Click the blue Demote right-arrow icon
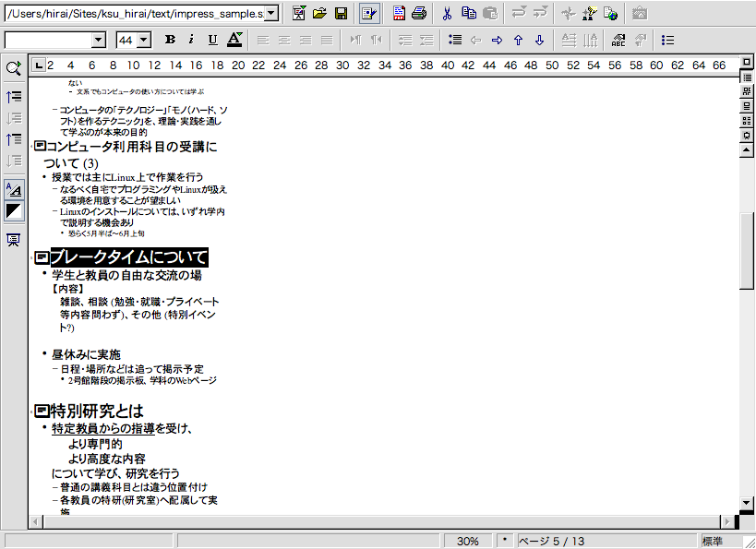Screen dimensions: 756x549 tap(498, 40)
